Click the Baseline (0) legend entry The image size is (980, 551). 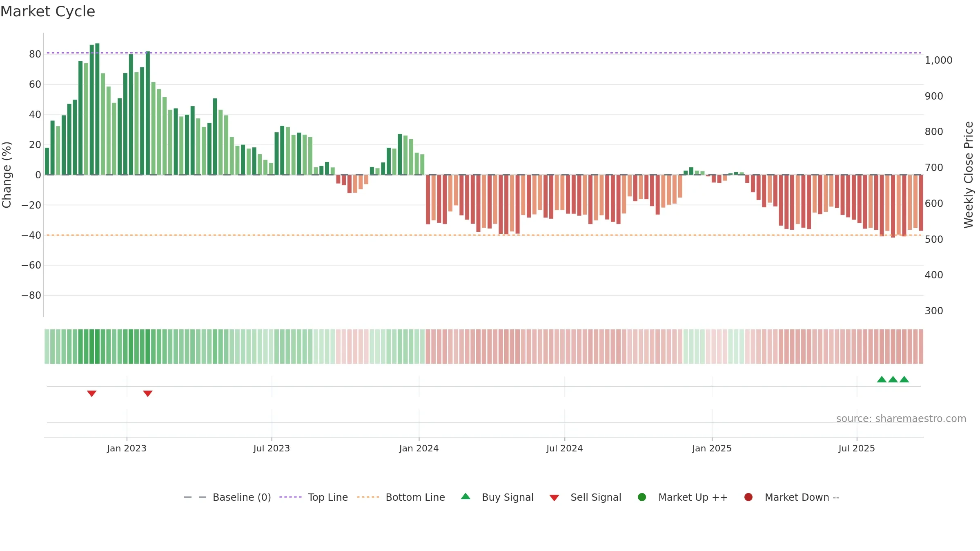[227, 497]
